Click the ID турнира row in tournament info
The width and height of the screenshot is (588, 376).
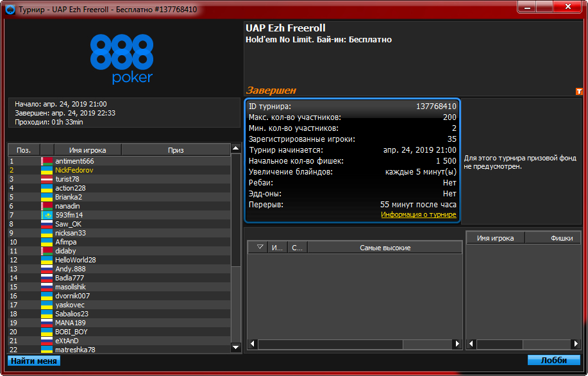353,107
